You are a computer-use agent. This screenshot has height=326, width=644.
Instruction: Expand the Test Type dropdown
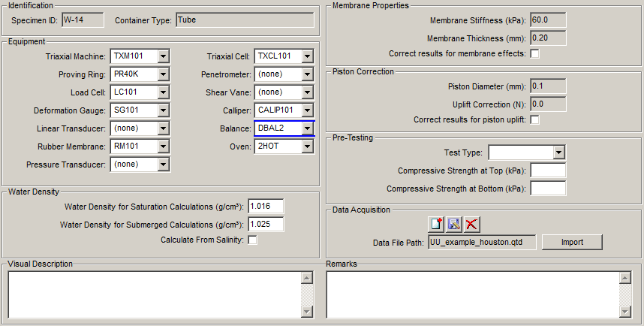558,153
